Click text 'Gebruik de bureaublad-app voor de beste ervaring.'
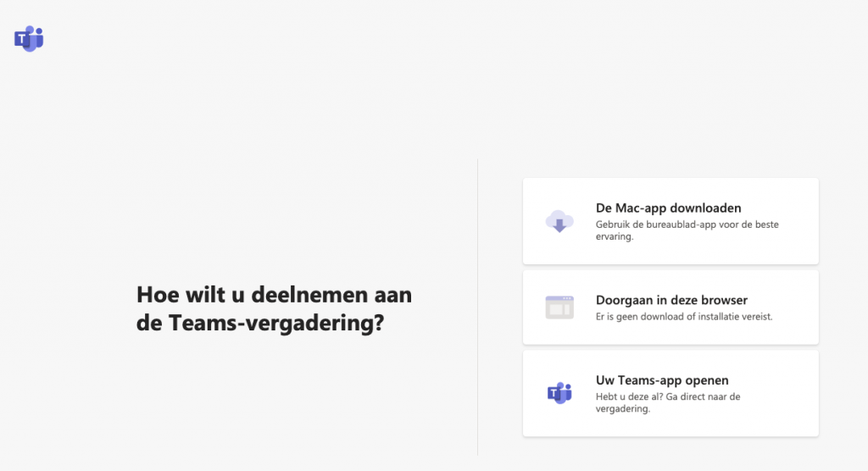The height and width of the screenshot is (471, 868). [687, 230]
